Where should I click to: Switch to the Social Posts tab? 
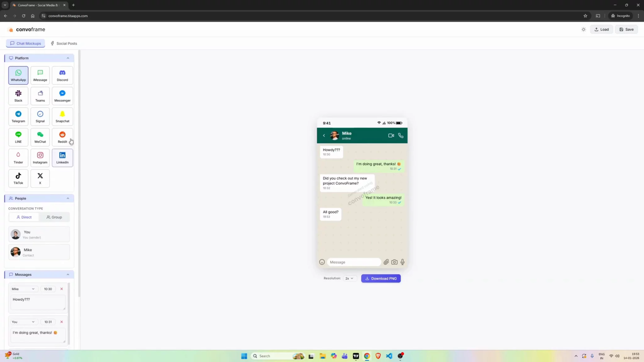coord(64,43)
